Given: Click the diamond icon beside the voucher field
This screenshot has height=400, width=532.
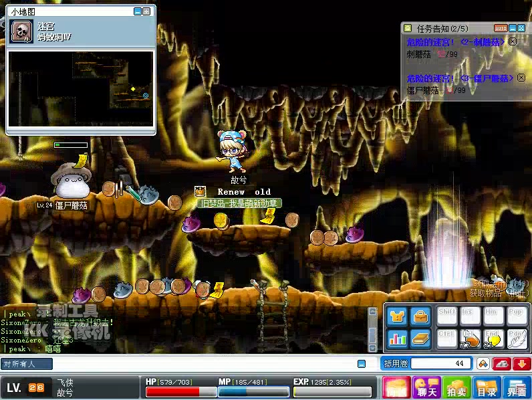Looking at the screenshot, I should click(483, 364).
